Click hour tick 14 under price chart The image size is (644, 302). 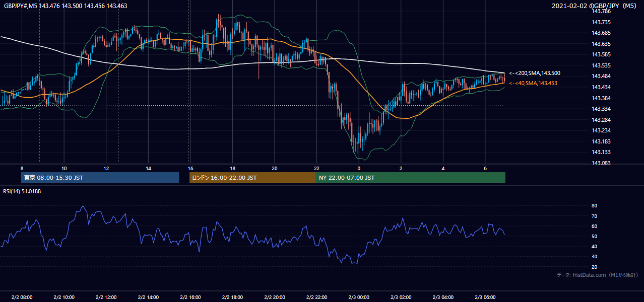tap(148, 168)
